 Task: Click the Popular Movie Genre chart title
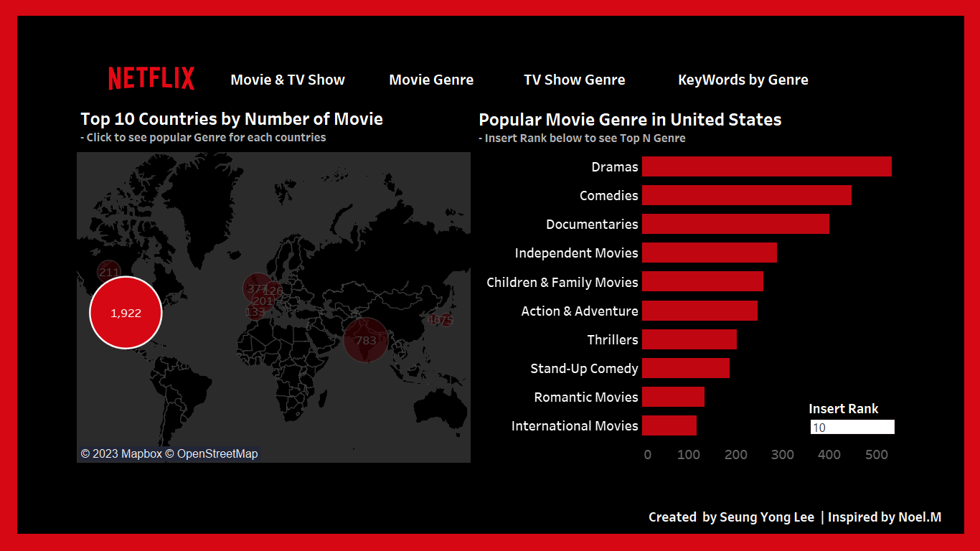630,120
